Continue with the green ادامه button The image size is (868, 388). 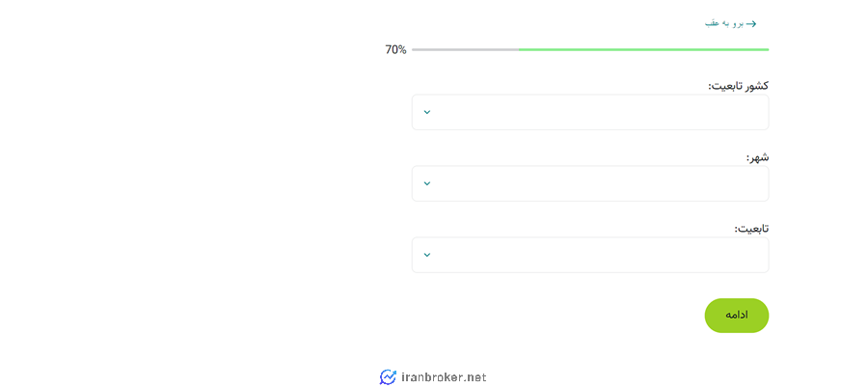736,316
